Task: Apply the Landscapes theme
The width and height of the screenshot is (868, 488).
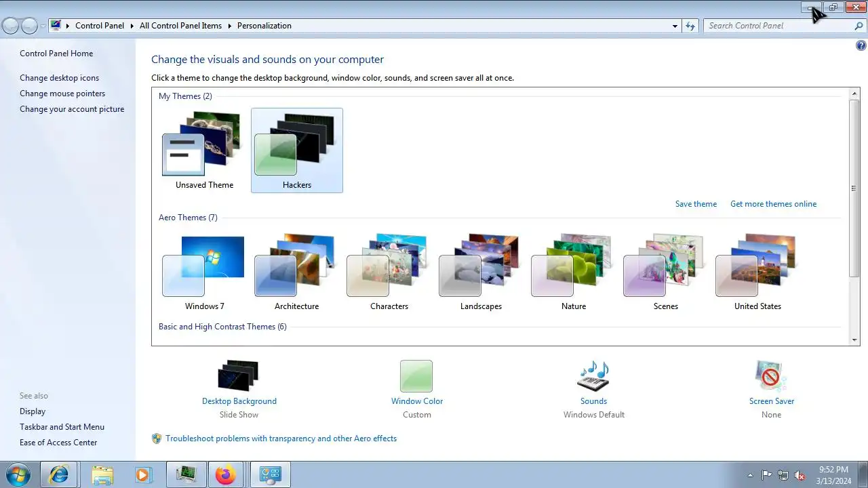Action: click(x=481, y=271)
